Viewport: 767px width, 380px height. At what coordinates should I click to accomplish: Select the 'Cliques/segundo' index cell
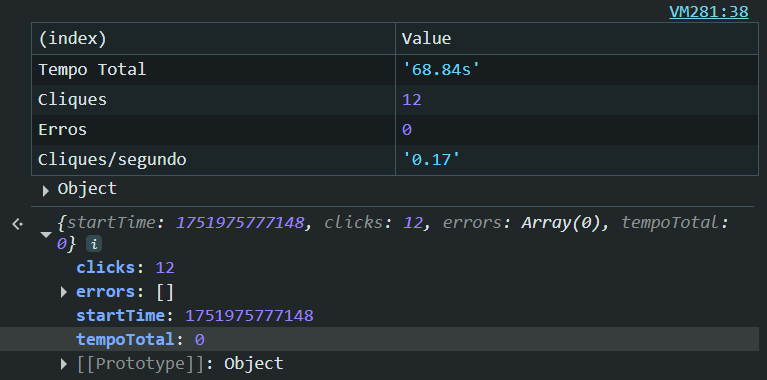213,160
